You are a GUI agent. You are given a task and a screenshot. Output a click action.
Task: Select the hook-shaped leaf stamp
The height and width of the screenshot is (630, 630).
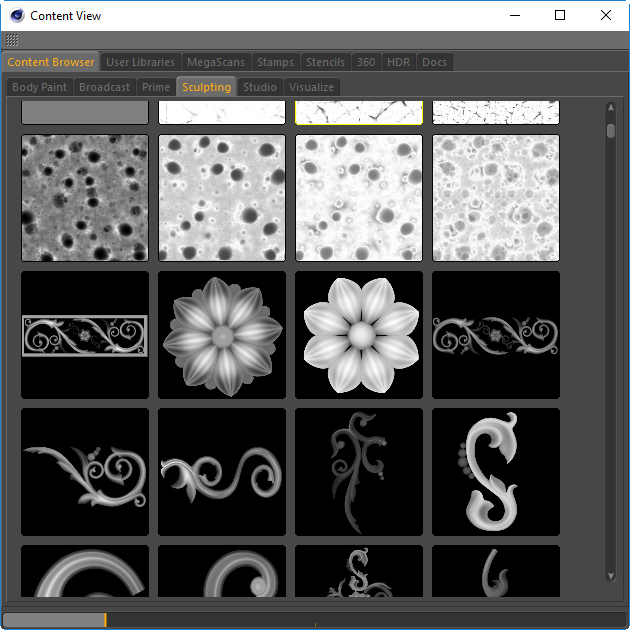point(496,571)
